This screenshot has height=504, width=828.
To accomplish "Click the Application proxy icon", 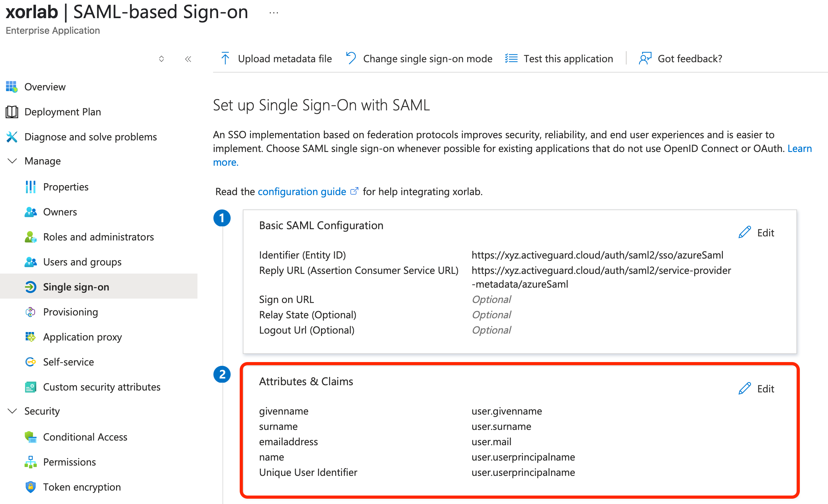I will 31,337.
